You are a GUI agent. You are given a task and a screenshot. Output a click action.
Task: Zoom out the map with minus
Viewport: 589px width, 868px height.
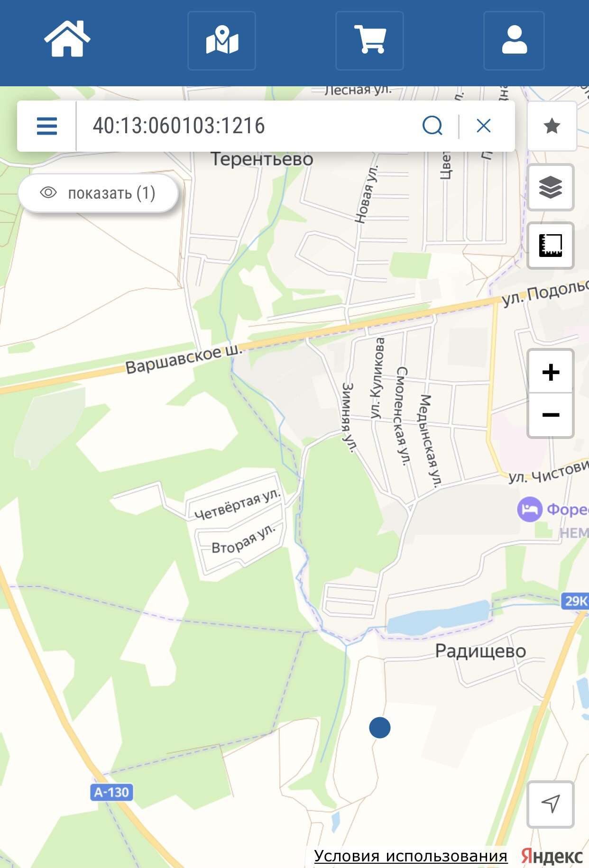[x=551, y=415]
